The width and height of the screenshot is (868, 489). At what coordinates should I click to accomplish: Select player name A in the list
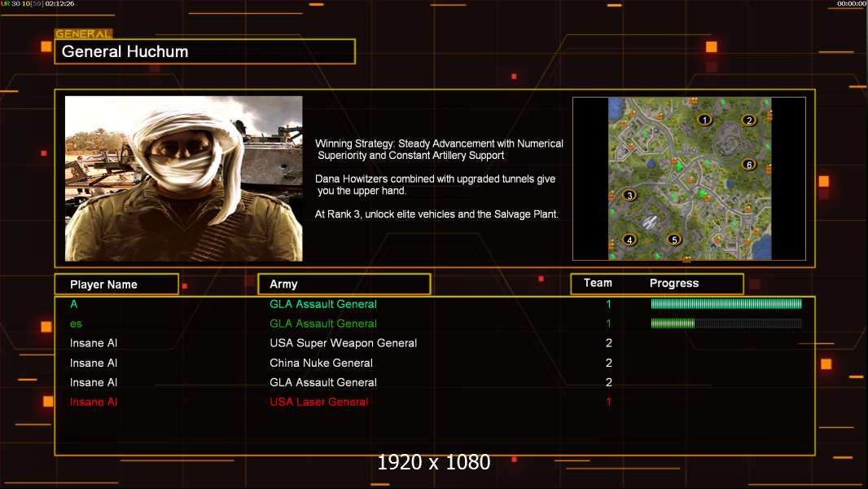(73, 304)
